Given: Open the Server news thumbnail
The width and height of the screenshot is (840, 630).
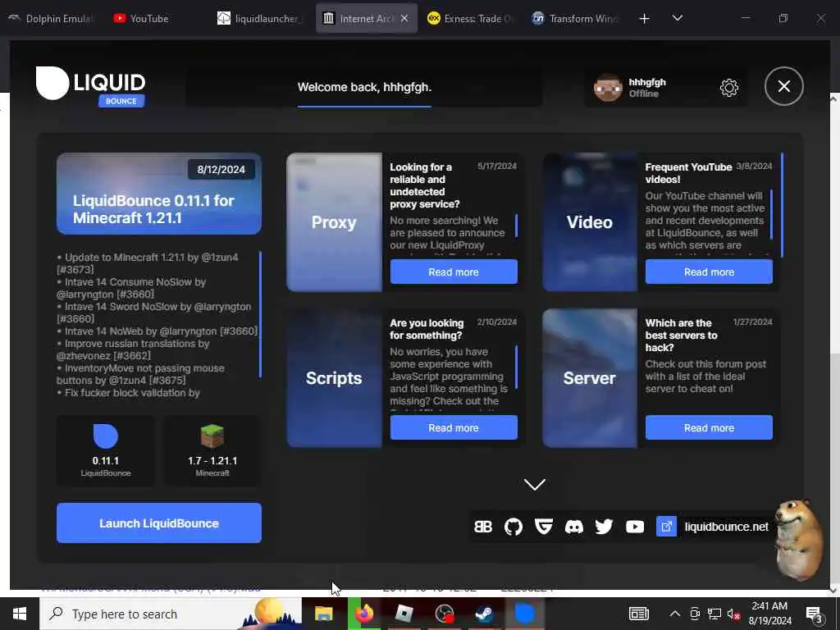Looking at the screenshot, I should (590, 377).
